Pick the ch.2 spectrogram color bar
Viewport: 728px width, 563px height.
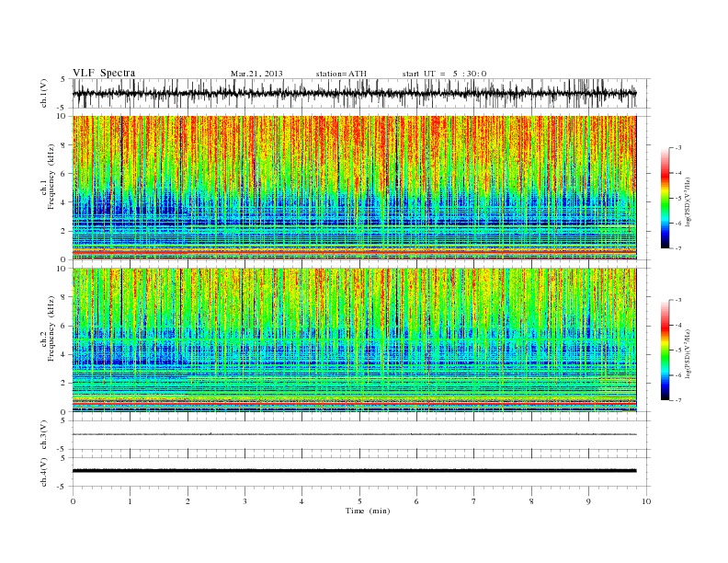click(x=665, y=350)
